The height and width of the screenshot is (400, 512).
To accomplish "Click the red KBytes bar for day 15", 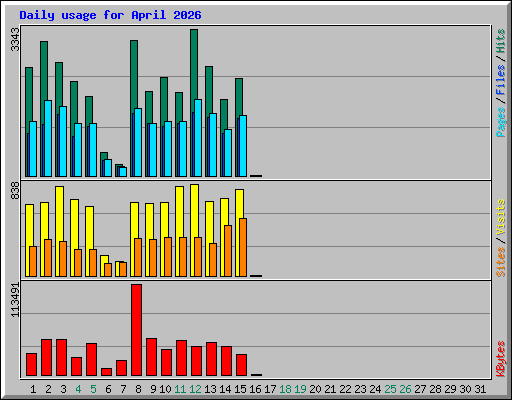I will [241, 365].
